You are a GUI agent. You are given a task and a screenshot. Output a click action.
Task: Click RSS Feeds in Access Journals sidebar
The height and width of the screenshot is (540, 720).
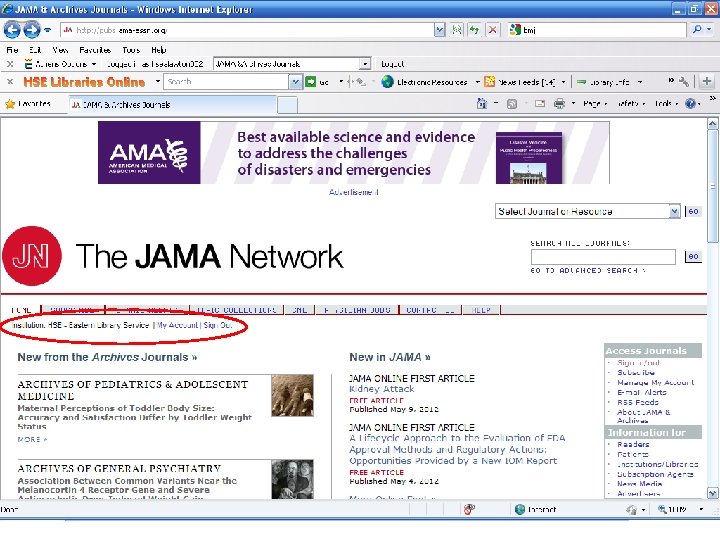click(637, 402)
